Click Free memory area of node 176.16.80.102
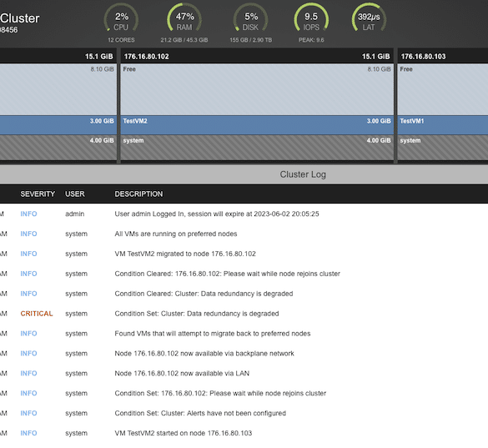Screen dimensions: 488x448 tap(257, 89)
